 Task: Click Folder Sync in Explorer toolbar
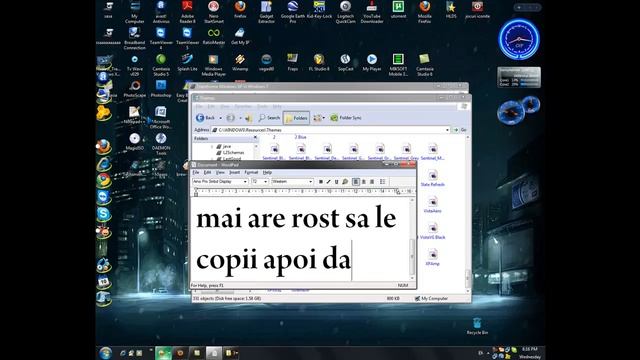click(x=346, y=118)
